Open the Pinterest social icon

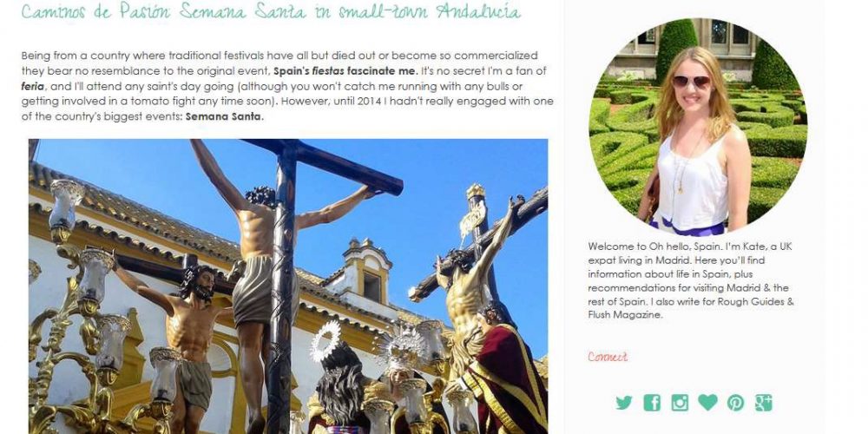point(736,403)
